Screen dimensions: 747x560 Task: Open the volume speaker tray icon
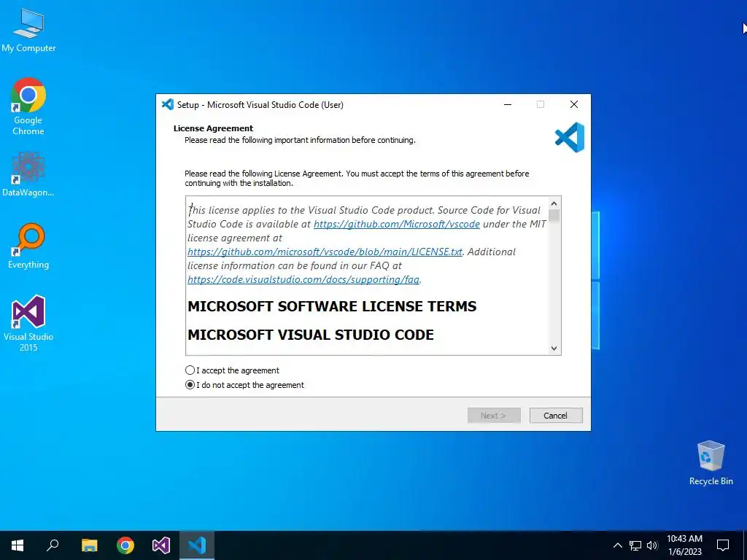652,545
